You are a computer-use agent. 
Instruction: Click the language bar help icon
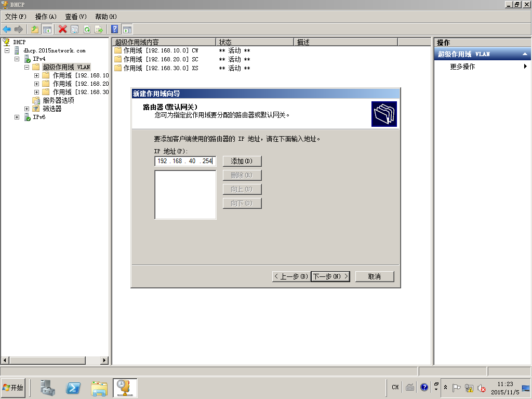[x=424, y=387]
